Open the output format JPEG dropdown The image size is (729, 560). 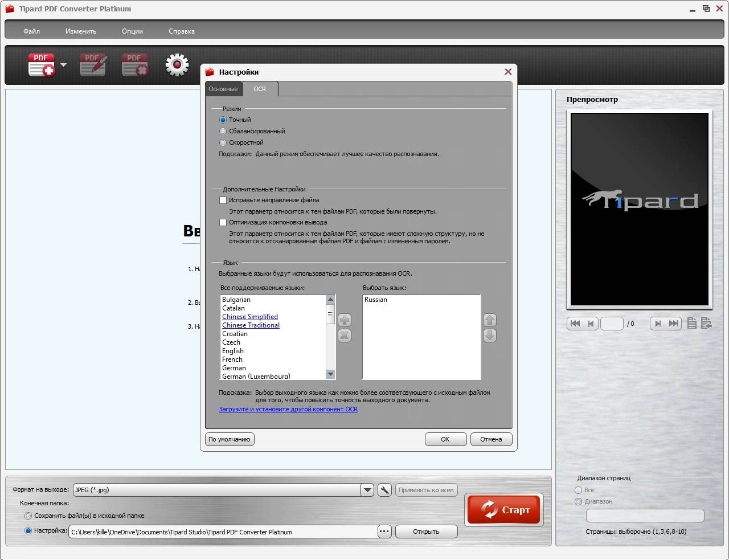(367, 490)
